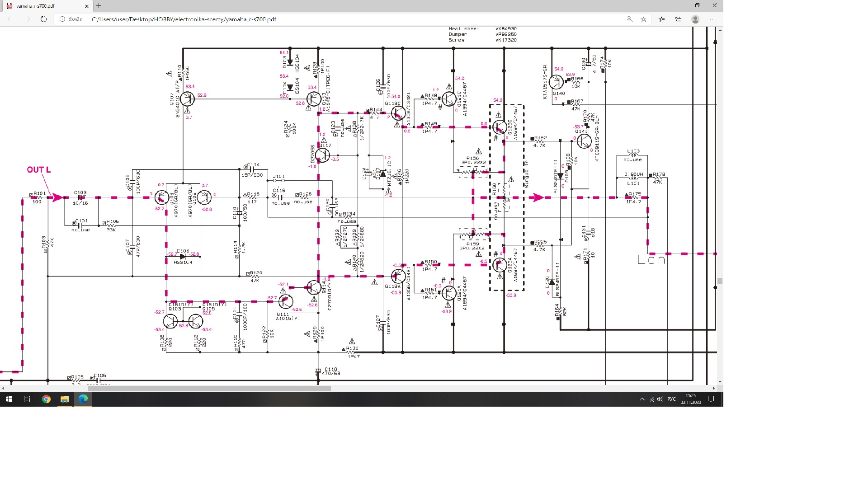The height and width of the screenshot is (488, 868).
Task: Click the R101 resistor label
Action: pos(39,193)
